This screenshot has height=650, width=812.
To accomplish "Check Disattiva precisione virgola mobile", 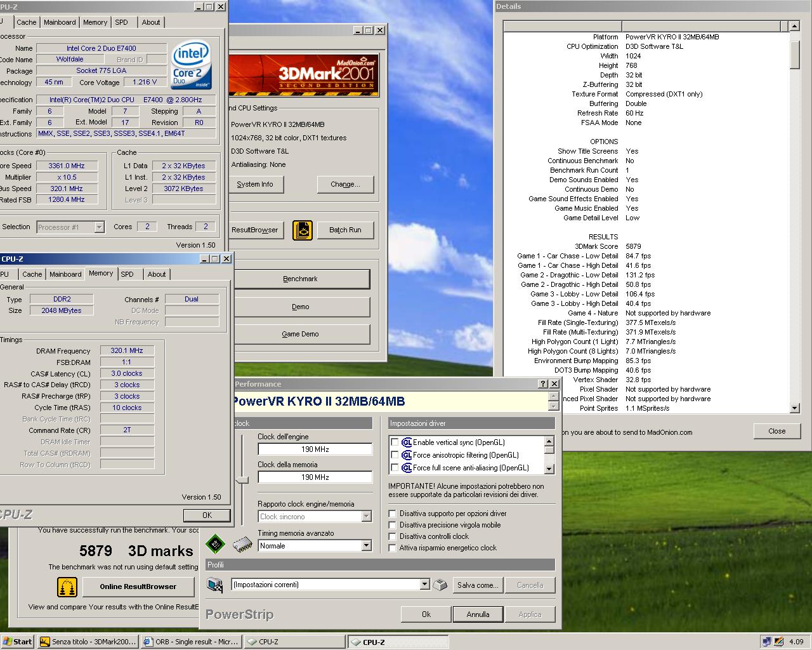I will point(393,525).
